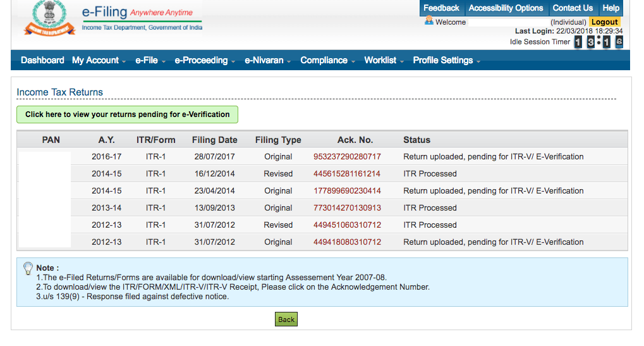This screenshot has width=644, height=346.
Task: Click 'view your returns pending for e-Verification' button
Action: (x=127, y=114)
